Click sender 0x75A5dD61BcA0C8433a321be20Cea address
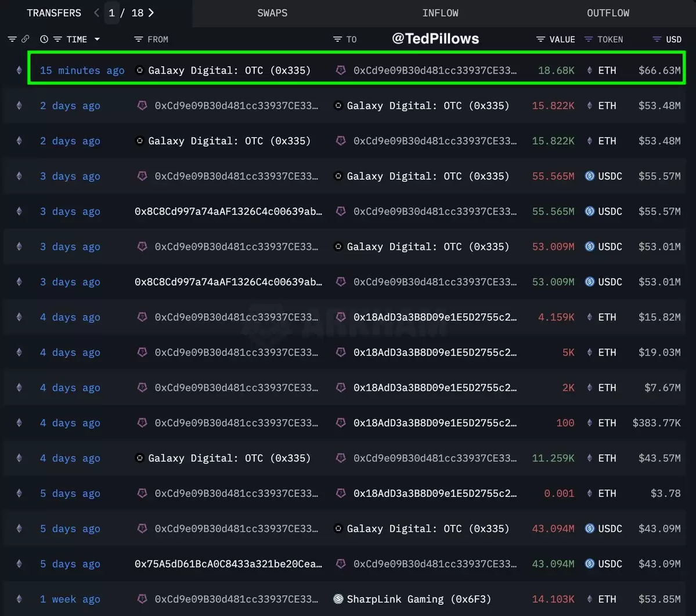Image resolution: width=696 pixels, height=616 pixels. pyautogui.click(x=229, y=564)
